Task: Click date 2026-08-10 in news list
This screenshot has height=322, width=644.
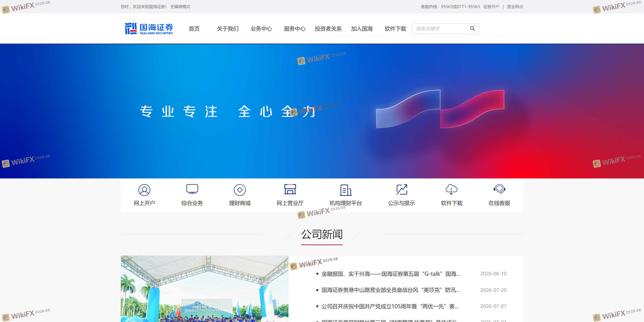Action: click(493, 274)
